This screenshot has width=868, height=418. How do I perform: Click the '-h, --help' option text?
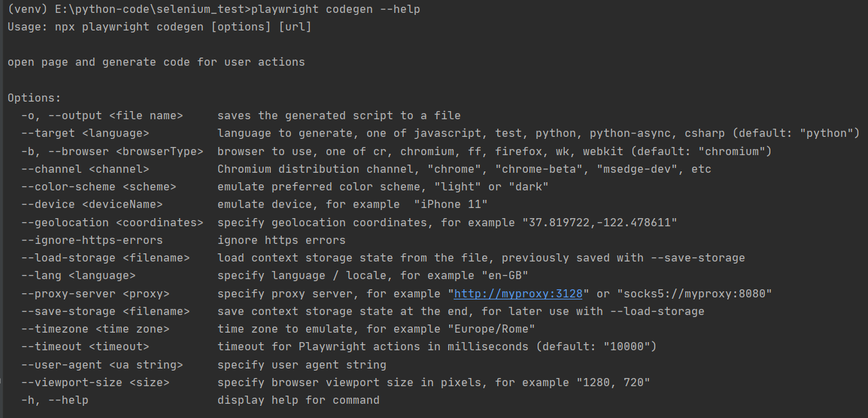(54, 400)
